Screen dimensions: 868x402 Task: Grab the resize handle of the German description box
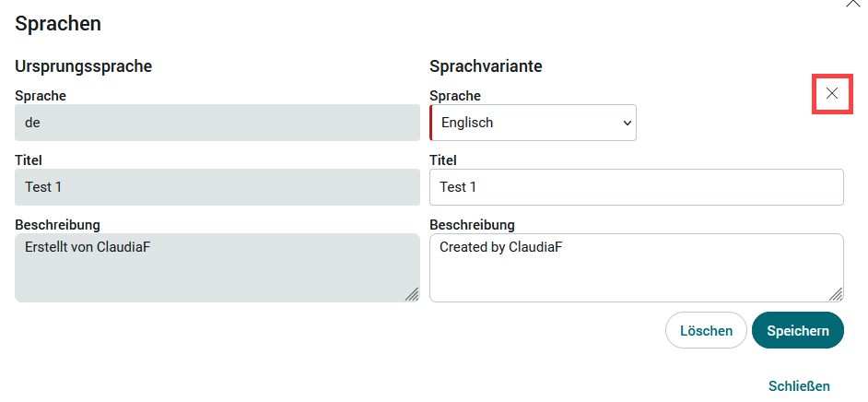coord(412,294)
